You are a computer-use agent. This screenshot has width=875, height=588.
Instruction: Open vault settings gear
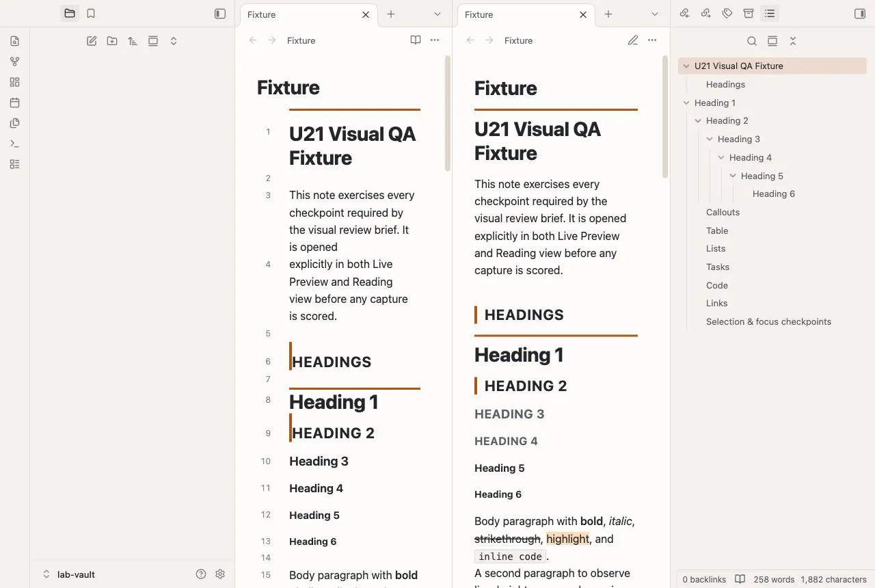coord(220,574)
